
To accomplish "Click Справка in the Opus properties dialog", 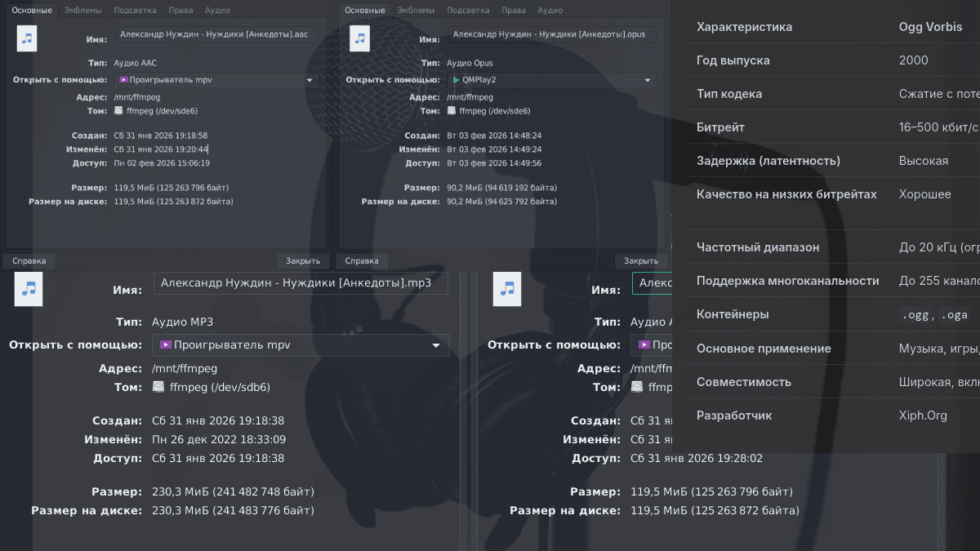I will pos(362,261).
